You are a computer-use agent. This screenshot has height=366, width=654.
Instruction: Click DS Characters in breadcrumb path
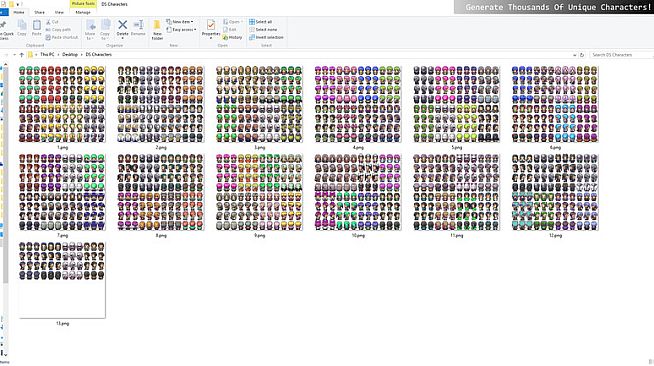[x=98, y=55]
